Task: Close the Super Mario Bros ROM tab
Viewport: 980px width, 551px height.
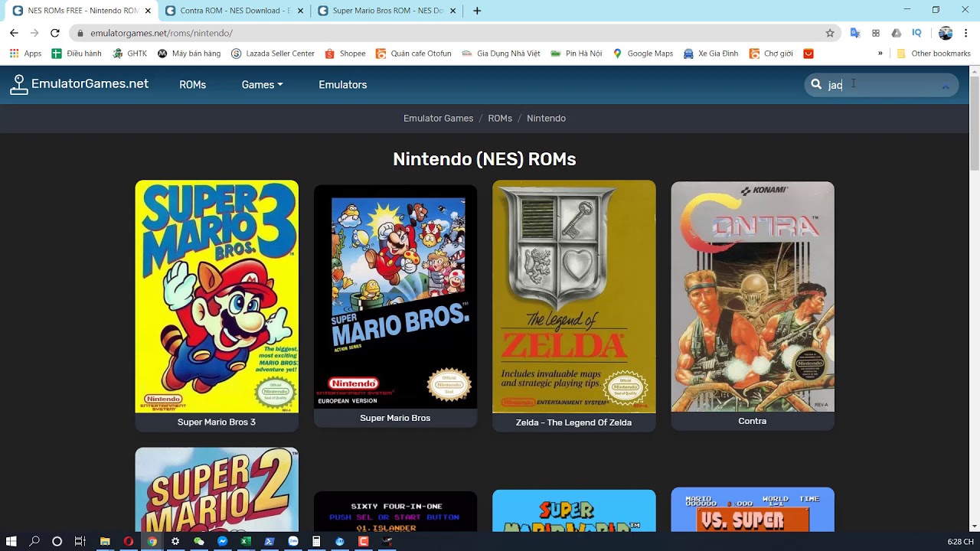Action: click(x=453, y=11)
